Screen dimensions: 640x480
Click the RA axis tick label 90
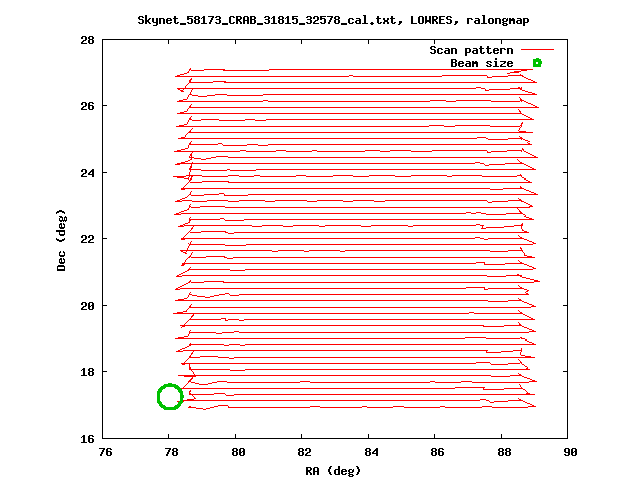[x=570, y=452]
